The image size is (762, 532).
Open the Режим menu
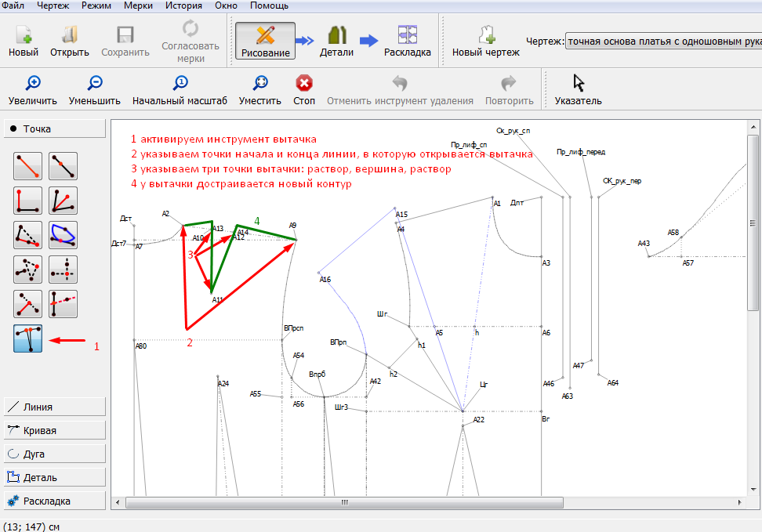click(96, 5)
